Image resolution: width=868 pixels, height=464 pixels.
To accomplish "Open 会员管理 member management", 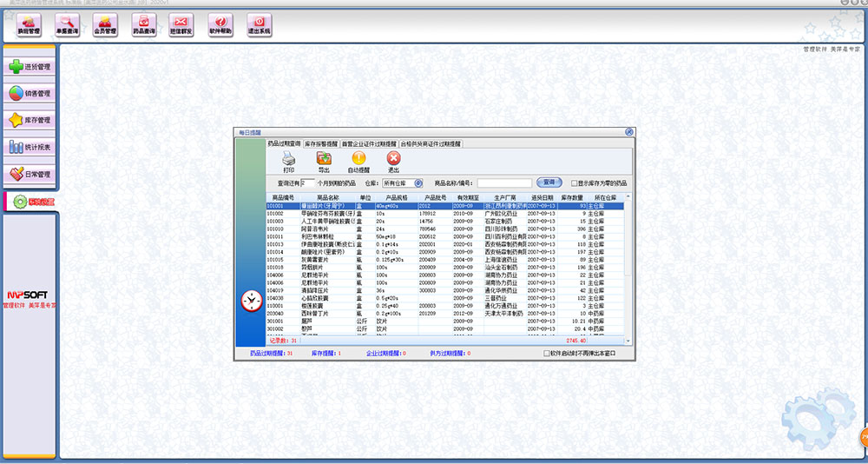I will [x=105, y=23].
